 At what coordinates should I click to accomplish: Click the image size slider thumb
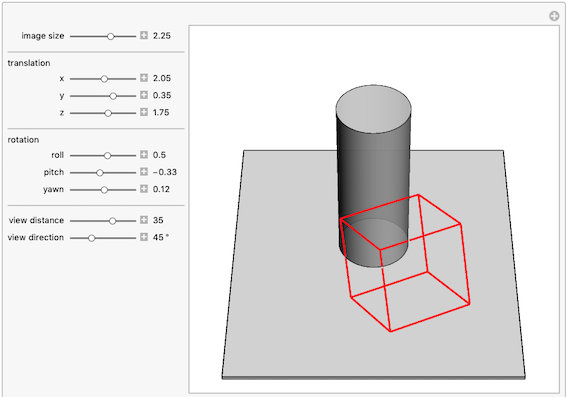[x=111, y=36]
